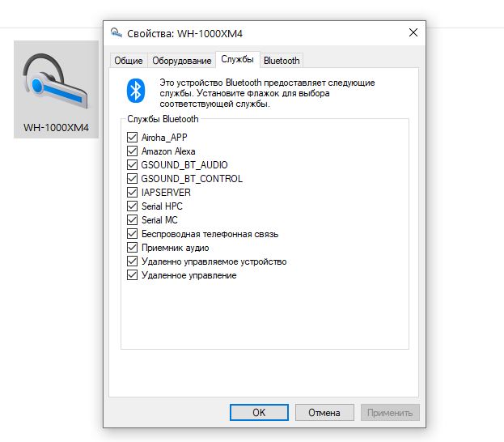Click the Bluetooth services description text
The image size is (504, 442).
pyautogui.click(x=267, y=93)
